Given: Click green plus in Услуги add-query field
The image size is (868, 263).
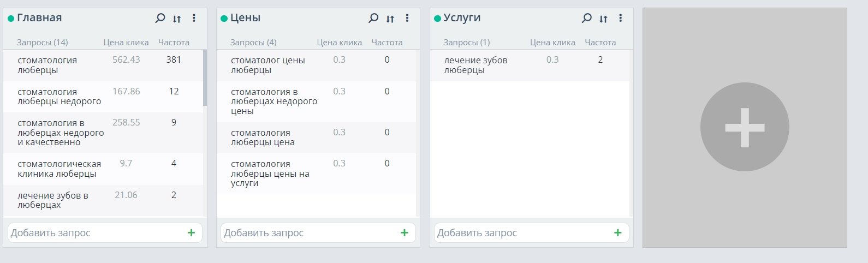Looking at the screenshot, I should coord(617,233).
